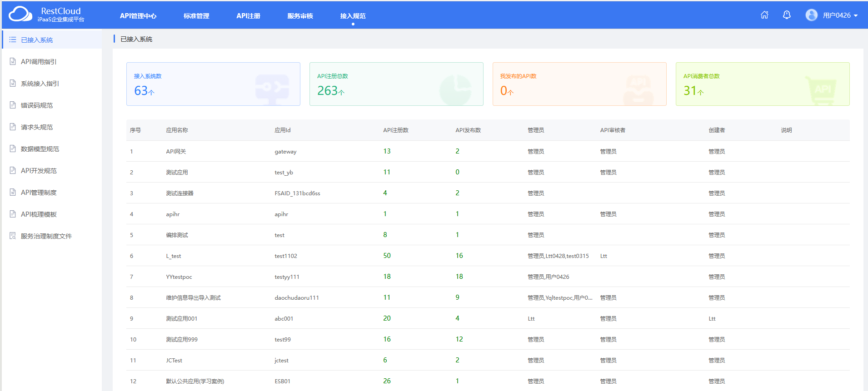868x391 pixels.
Task: Select the YYtestpoc application name
Action: [x=179, y=277]
